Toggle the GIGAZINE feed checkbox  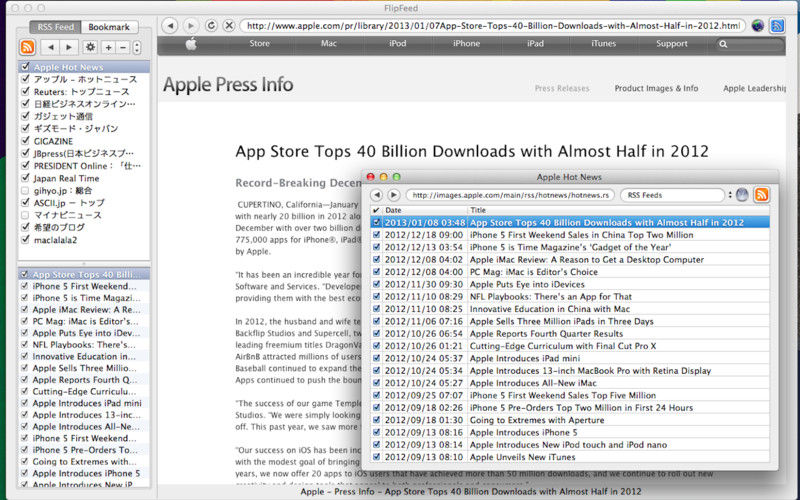pyautogui.click(x=26, y=141)
